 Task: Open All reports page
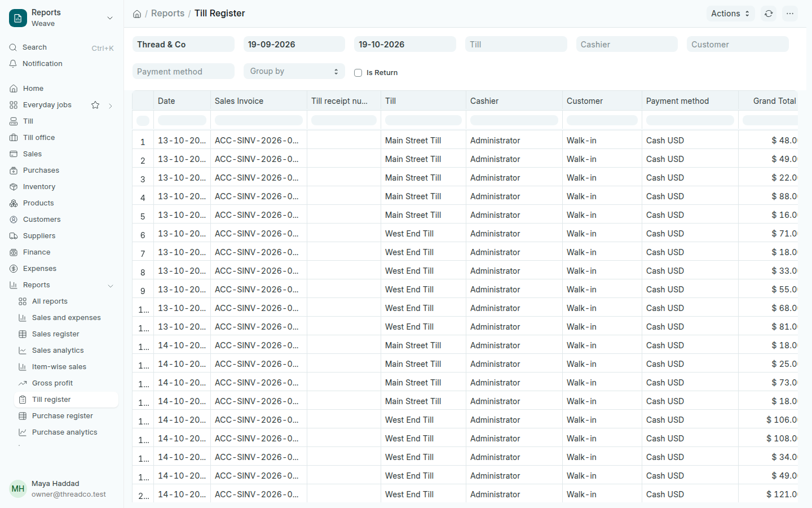pyautogui.click(x=66, y=301)
